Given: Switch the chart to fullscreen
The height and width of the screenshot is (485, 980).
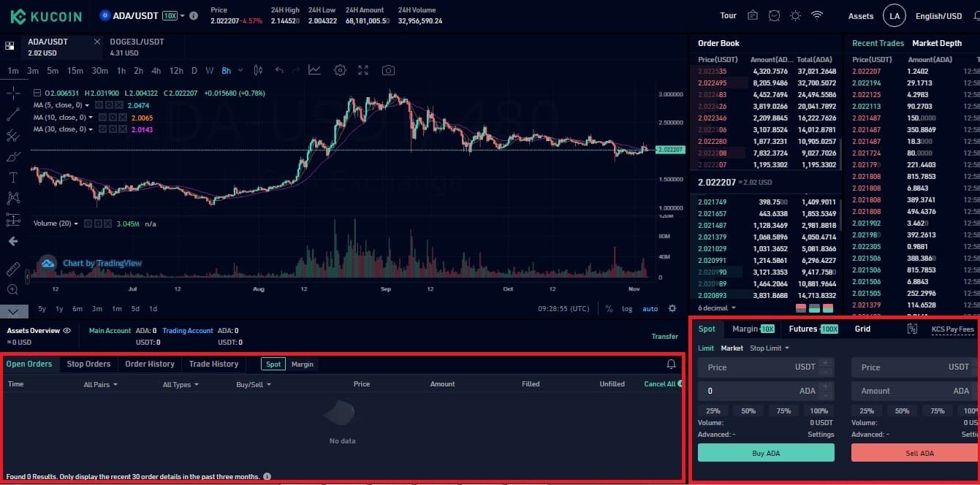Looking at the screenshot, I should pos(363,70).
